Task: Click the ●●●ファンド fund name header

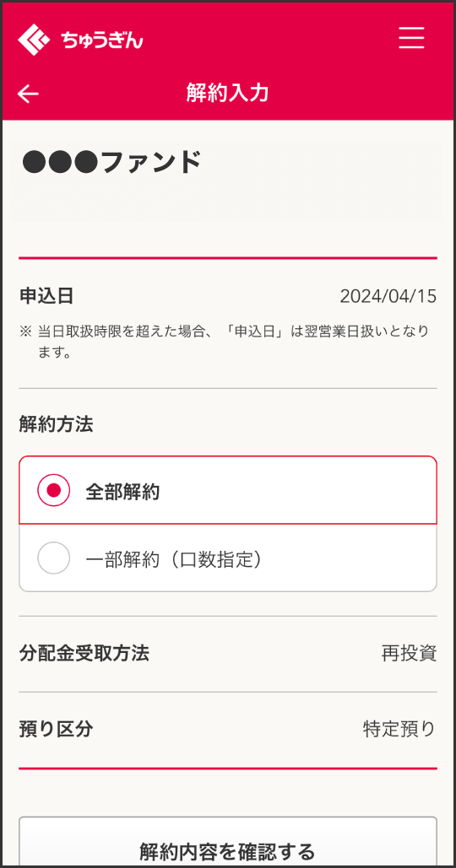Action: (111, 163)
